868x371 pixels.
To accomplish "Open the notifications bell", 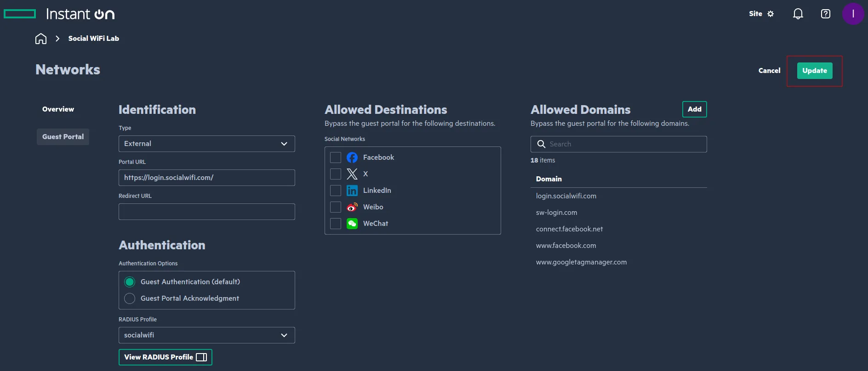I will click(x=798, y=14).
